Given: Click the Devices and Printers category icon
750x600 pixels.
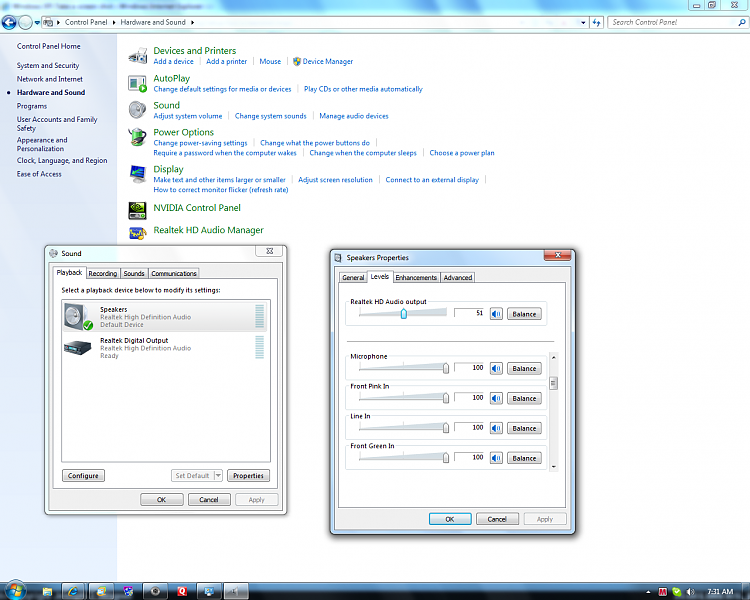Looking at the screenshot, I should (138, 56).
